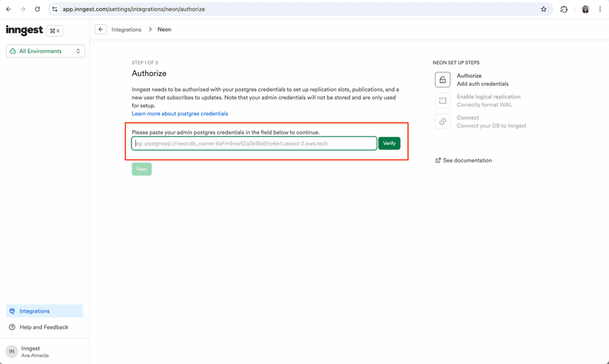Select Integrations in the sidebar
Image resolution: width=609 pixels, height=364 pixels.
(44, 311)
